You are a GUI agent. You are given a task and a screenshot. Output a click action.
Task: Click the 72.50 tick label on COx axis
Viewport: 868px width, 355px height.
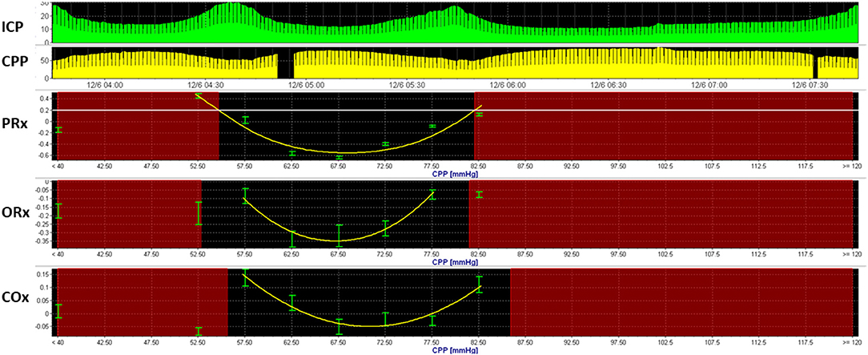[384, 343]
